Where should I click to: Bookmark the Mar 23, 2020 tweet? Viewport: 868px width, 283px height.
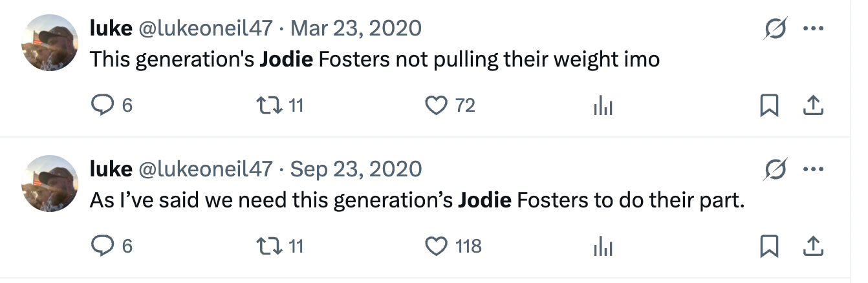768,106
